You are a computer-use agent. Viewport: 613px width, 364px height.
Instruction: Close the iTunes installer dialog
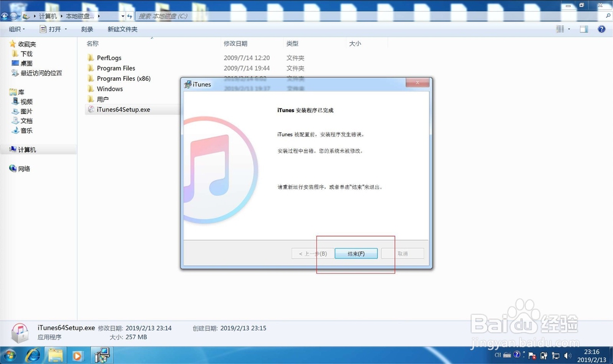417,83
